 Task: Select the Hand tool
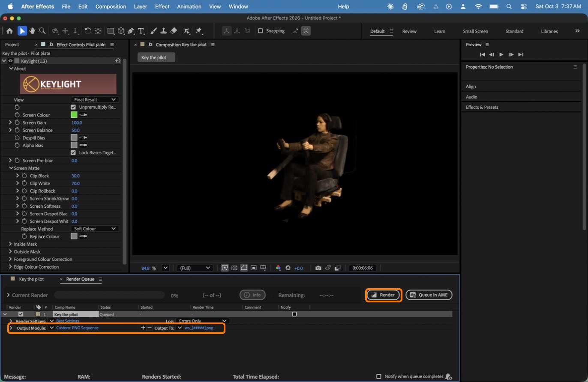pyautogui.click(x=32, y=31)
